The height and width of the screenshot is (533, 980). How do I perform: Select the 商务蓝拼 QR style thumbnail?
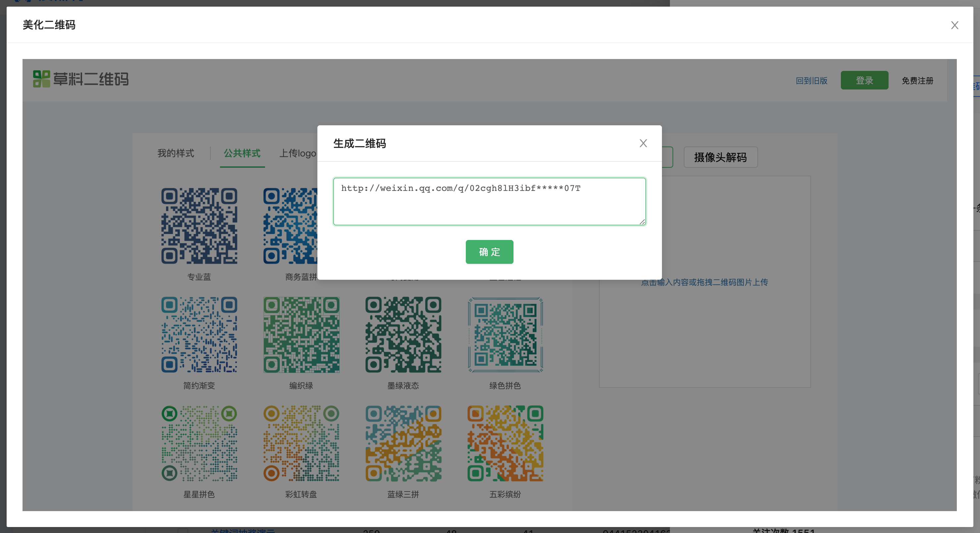(x=290, y=226)
